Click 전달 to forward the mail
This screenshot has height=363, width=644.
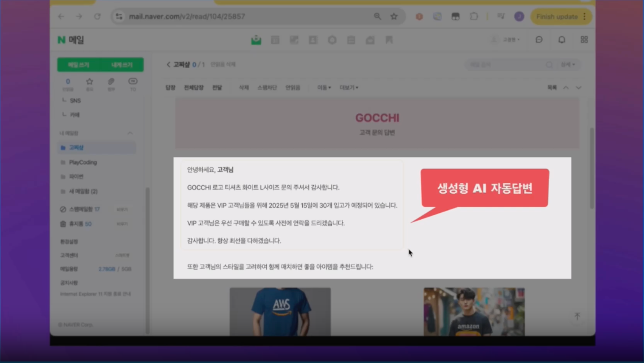217,88
